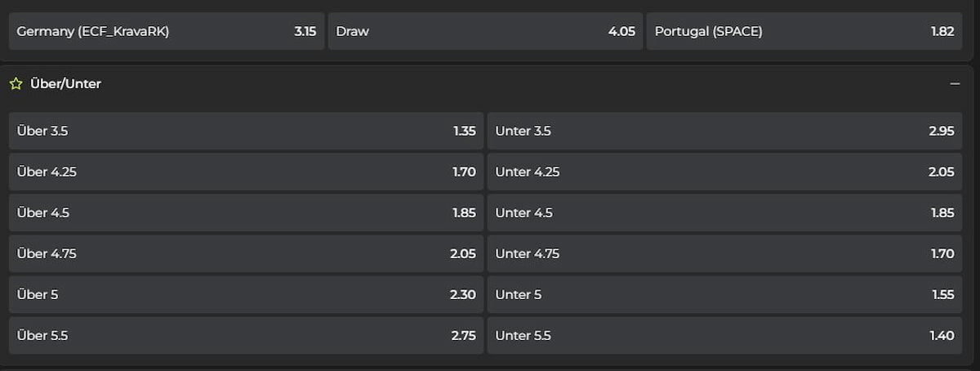The height and width of the screenshot is (371, 980).
Task: Pick Unter 5.5 at 1.40
Action: [x=724, y=335]
